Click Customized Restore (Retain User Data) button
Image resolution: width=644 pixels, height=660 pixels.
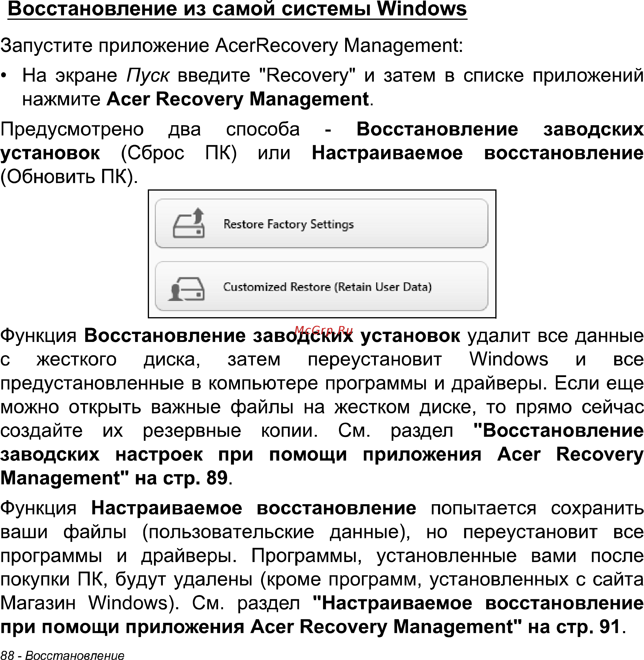pos(321,286)
